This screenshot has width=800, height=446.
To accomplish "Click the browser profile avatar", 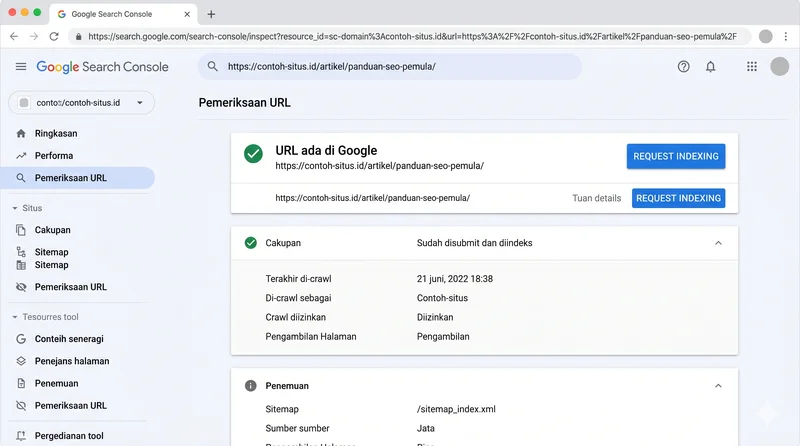I will click(765, 36).
